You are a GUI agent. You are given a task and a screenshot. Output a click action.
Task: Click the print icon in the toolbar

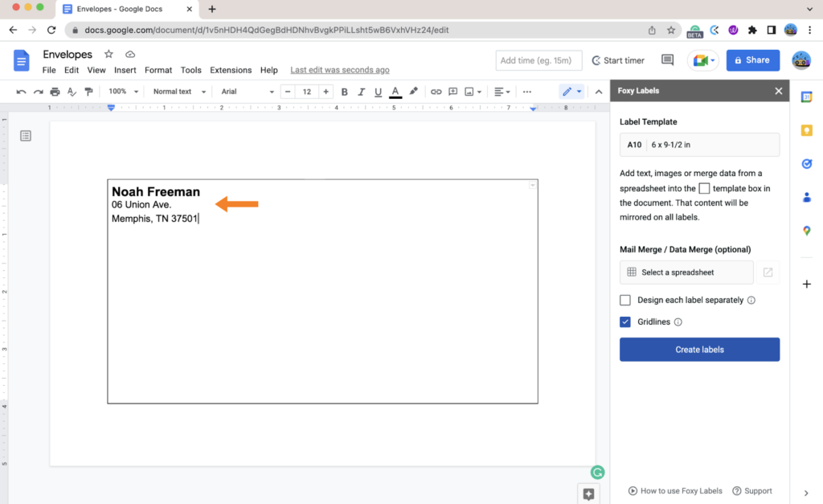click(x=55, y=91)
